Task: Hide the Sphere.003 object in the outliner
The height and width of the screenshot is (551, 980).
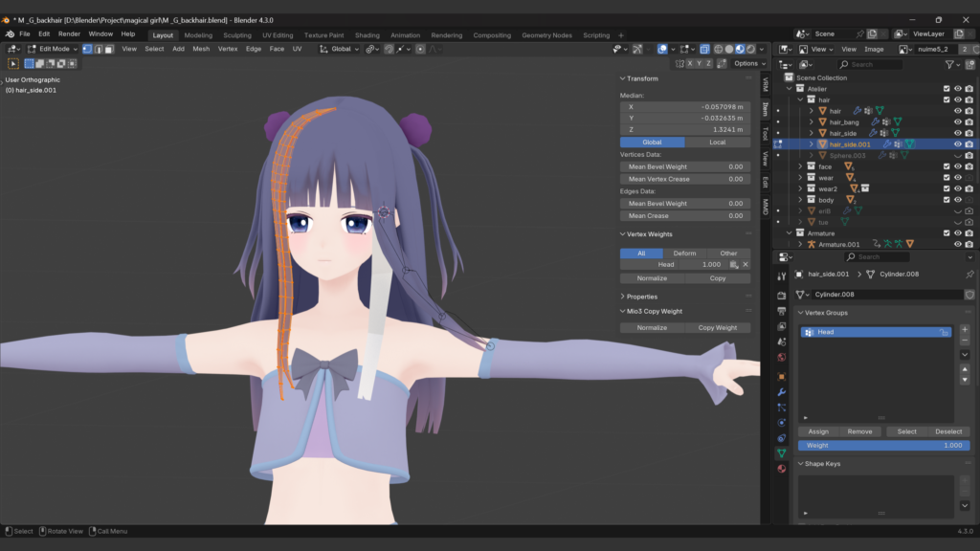Action: [x=957, y=155]
